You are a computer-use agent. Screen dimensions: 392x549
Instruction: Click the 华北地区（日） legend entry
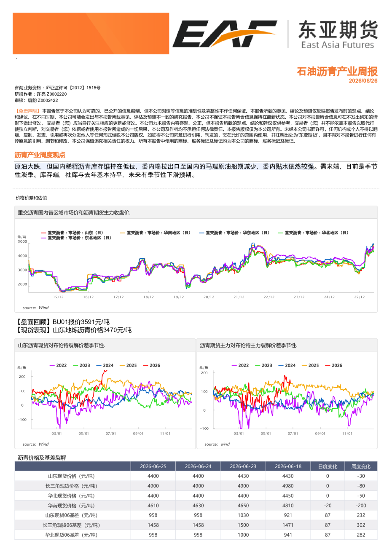[313, 233]
